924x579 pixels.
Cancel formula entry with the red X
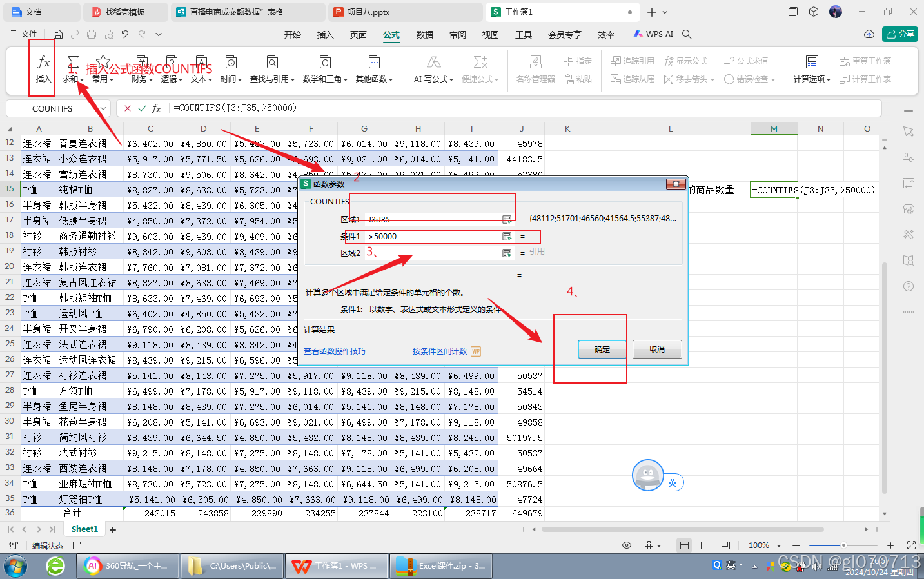tap(128, 108)
